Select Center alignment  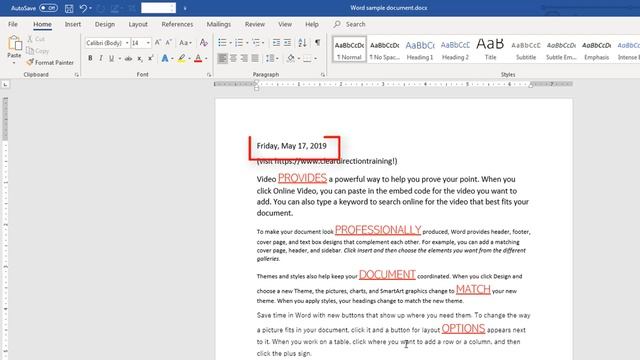[x=233, y=59]
